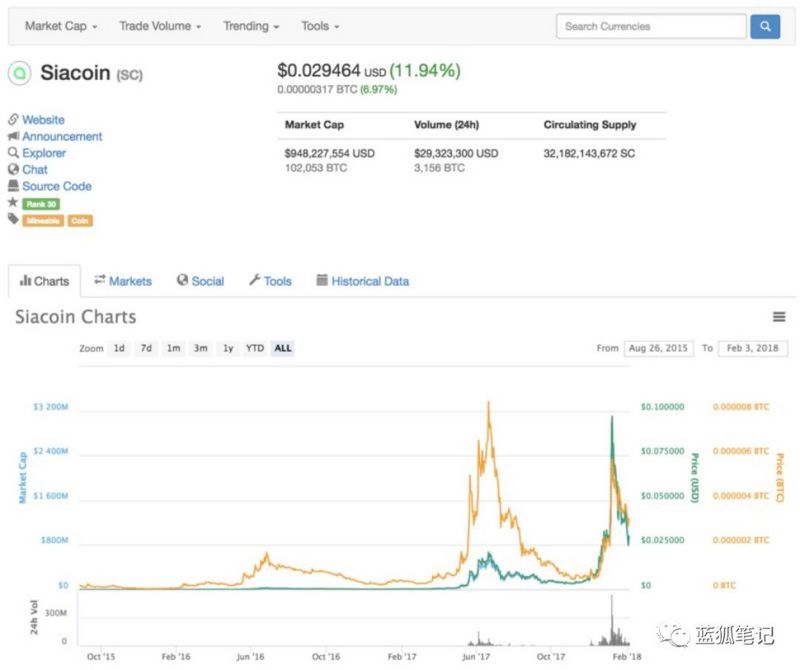Click the megaphone icon beside Announcement
The image size is (800, 670).
pos(13,136)
